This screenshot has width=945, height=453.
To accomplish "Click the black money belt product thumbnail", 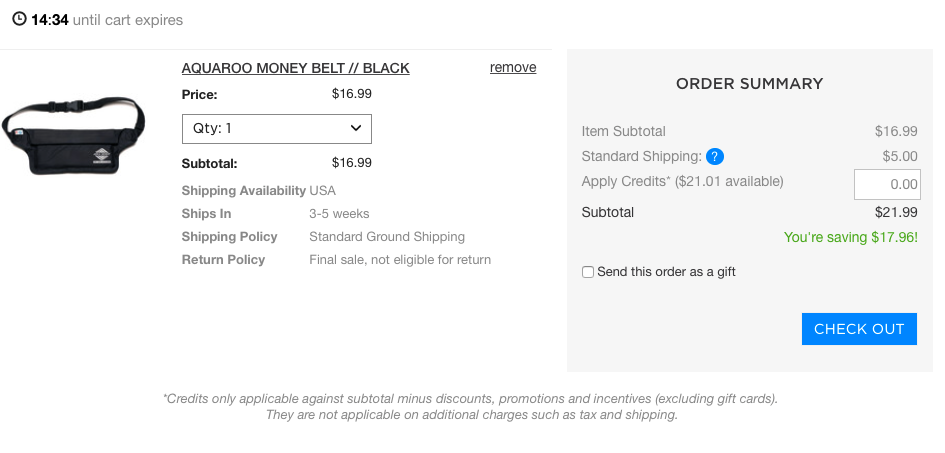I will coord(73,135).
